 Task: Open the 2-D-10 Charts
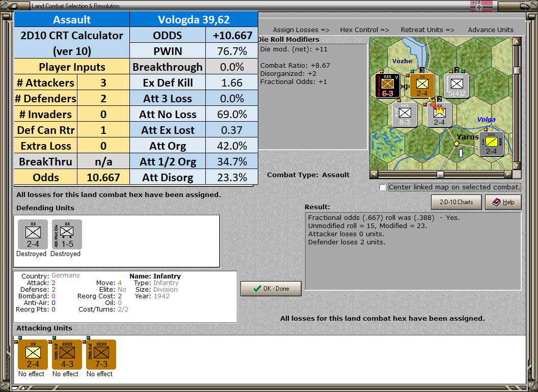pos(456,202)
